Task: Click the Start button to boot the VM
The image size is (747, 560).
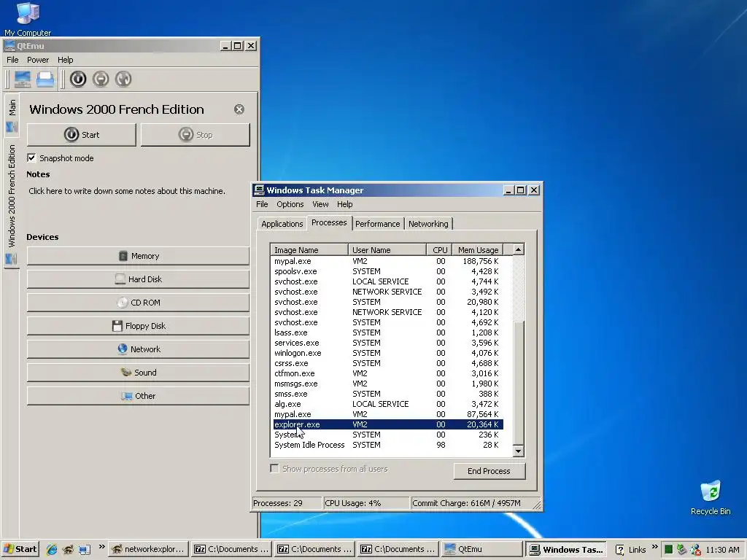Action: [82, 135]
